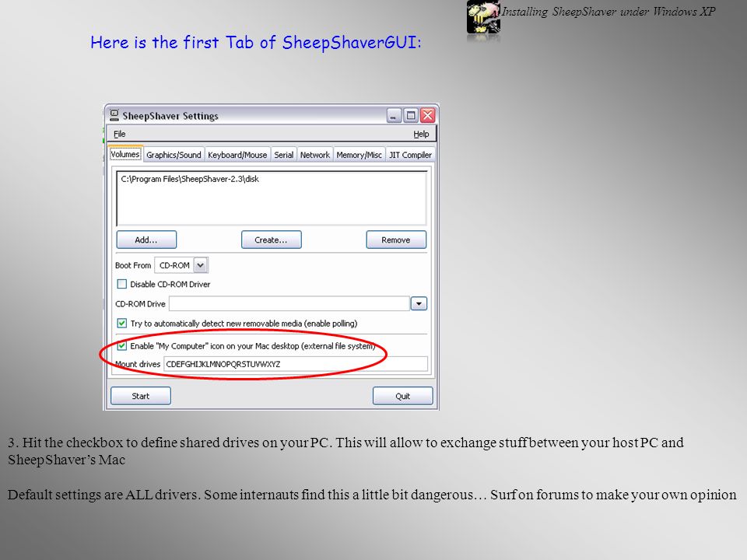Switch to the Graphics/Sound tab
Screen dimensions: 747x560
coord(174,155)
